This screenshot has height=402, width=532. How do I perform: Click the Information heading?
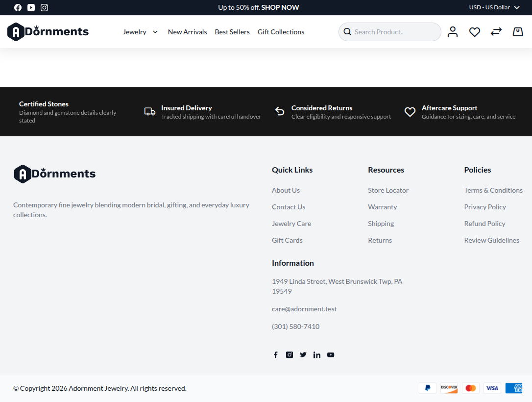(293, 263)
